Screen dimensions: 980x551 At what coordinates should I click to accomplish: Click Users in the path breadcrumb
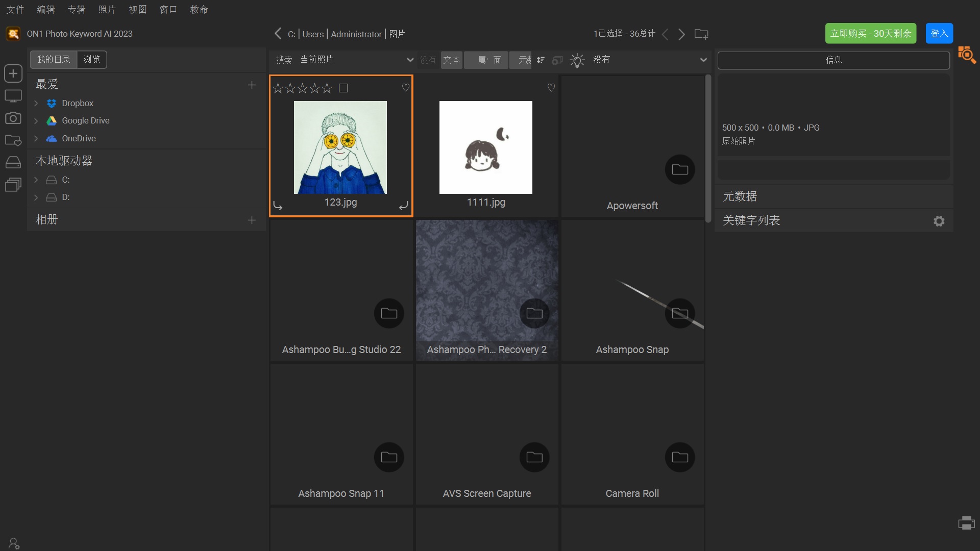313,34
